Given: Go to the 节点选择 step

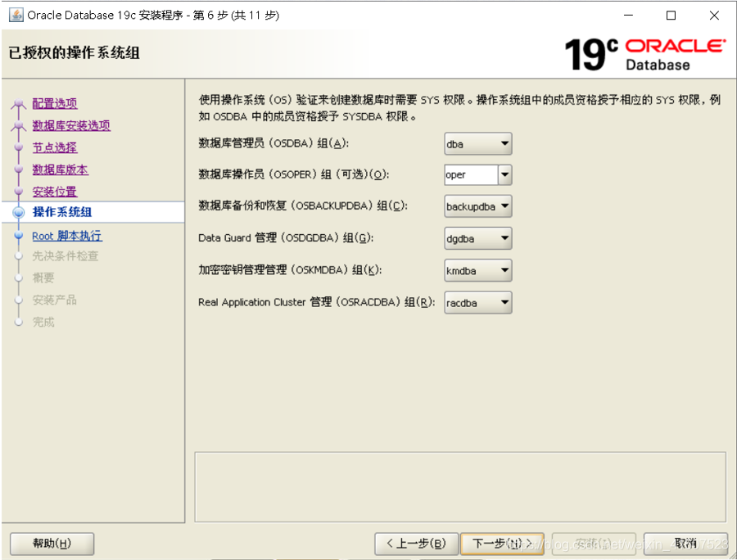Looking at the screenshot, I should (x=55, y=147).
